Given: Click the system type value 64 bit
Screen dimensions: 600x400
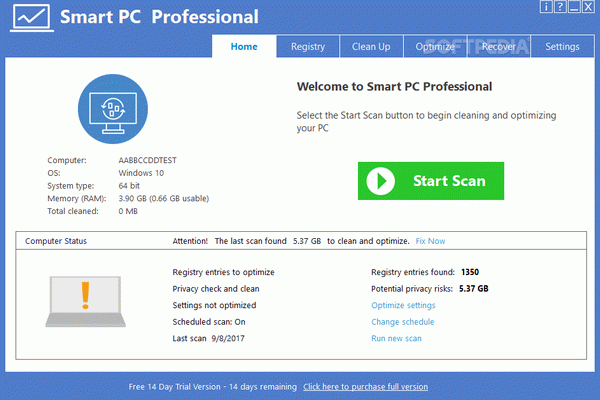Looking at the screenshot, I should [x=129, y=186].
